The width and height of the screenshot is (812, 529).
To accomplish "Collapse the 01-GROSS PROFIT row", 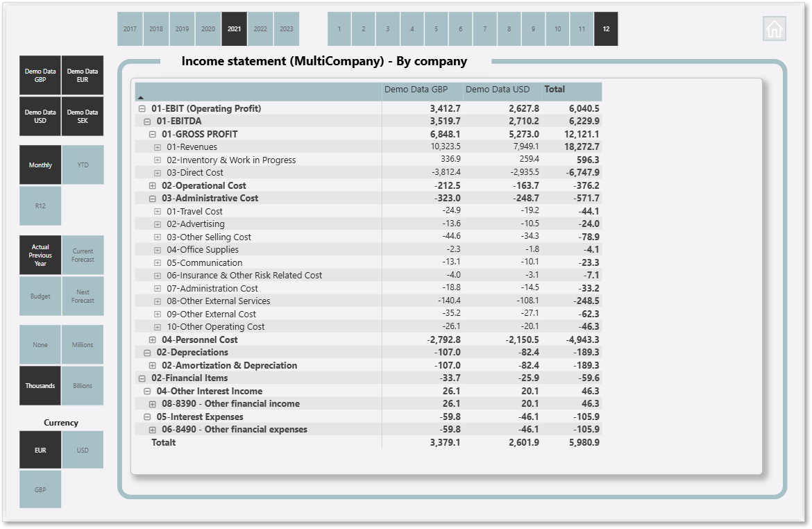I will point(152,134).
